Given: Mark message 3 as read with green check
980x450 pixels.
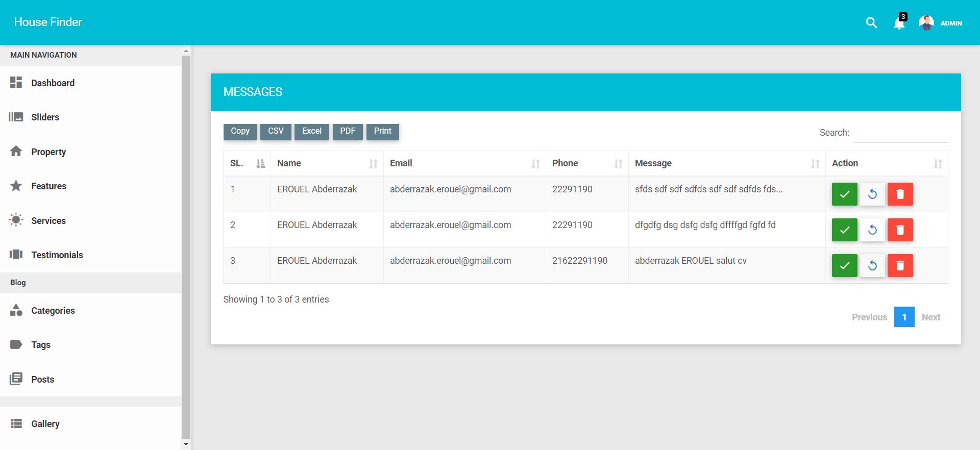Looking at the screenshot, I should [x=845, y=266].
